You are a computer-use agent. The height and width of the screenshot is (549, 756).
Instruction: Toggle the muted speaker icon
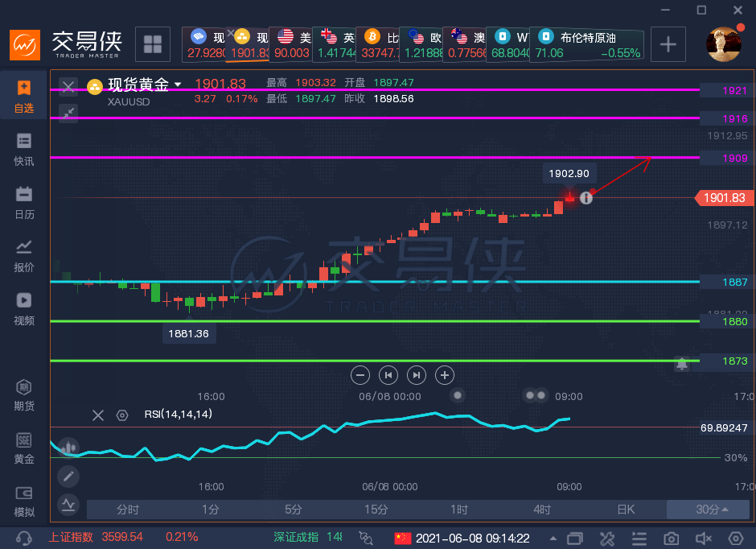[704, 539]
